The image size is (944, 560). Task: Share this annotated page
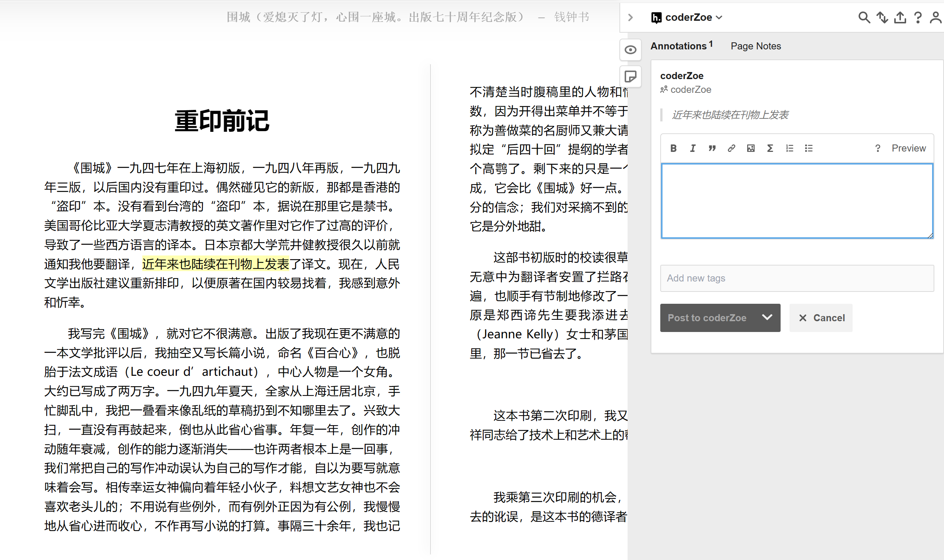coord(901,17)
